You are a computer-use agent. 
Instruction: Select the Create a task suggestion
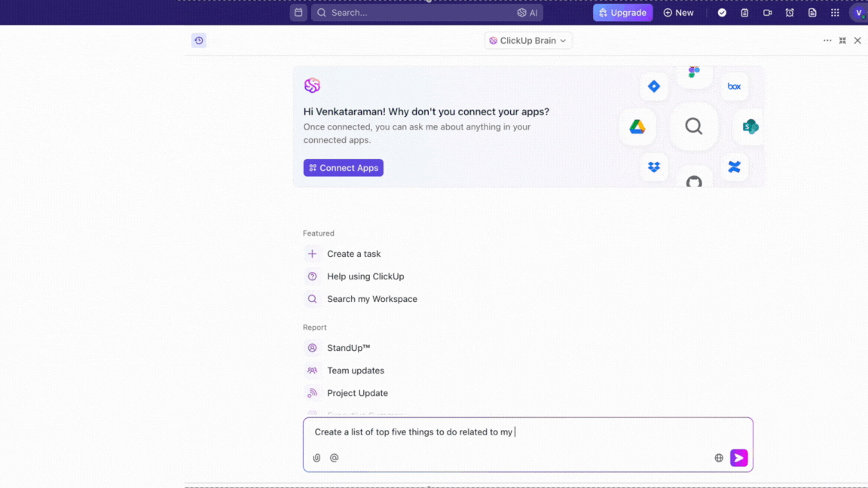tap(353, 254)
